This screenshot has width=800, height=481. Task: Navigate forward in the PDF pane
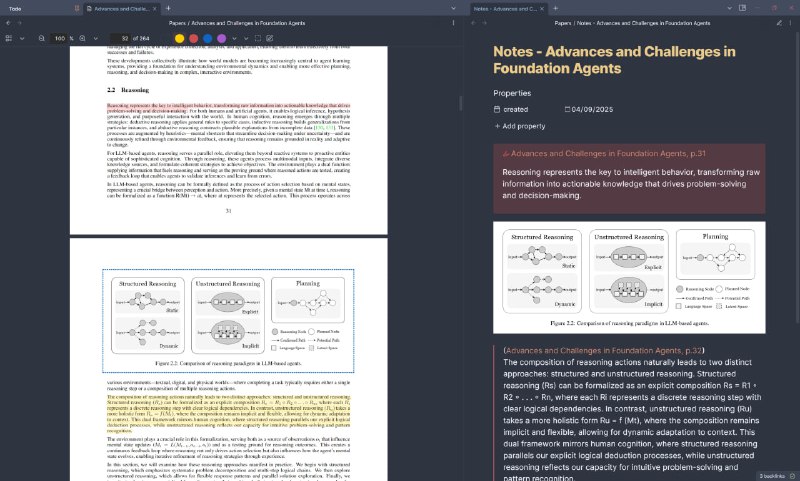point(19,23)
